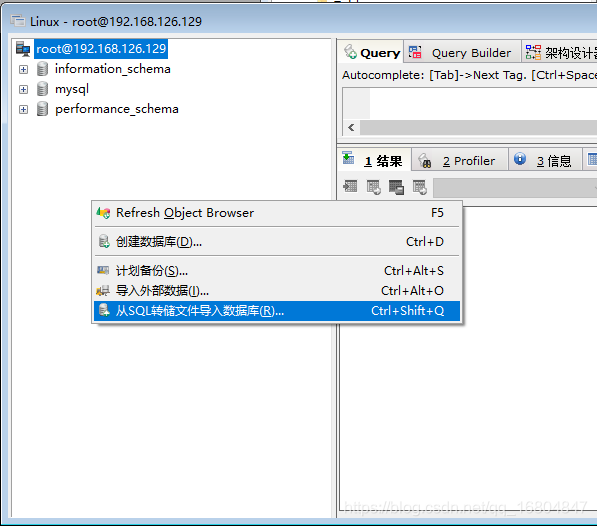Click the performance_schema database cylinder icon
Screen dimensions: 597x526
coord(42,109)
